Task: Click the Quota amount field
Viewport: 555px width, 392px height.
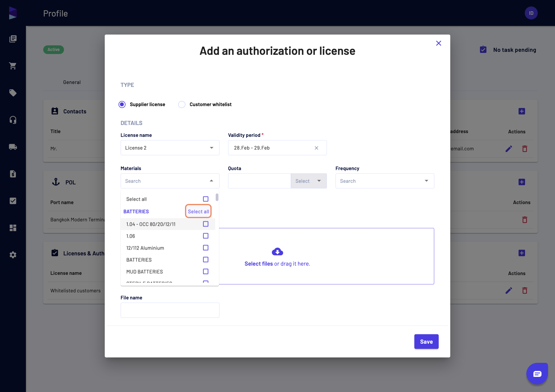Action: (259, 181)
